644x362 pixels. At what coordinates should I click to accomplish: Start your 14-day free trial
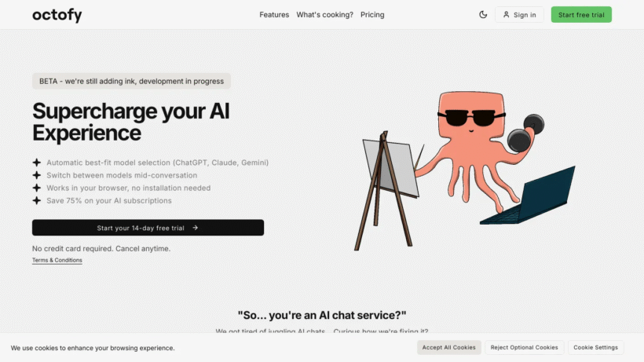point(148,228)
